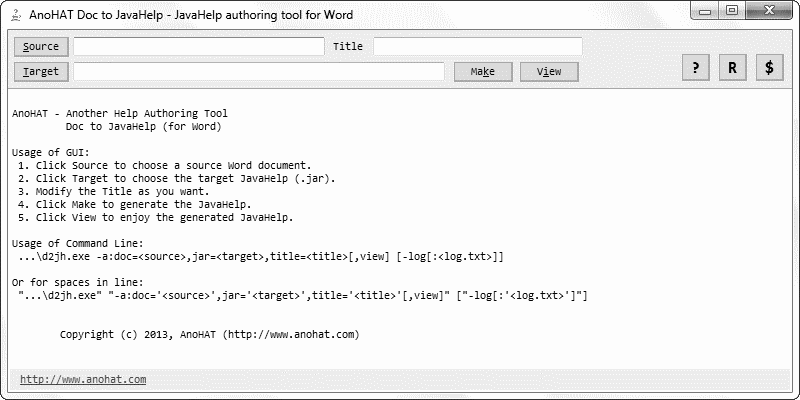Click the Java app icon in title bar

point(16,14)
